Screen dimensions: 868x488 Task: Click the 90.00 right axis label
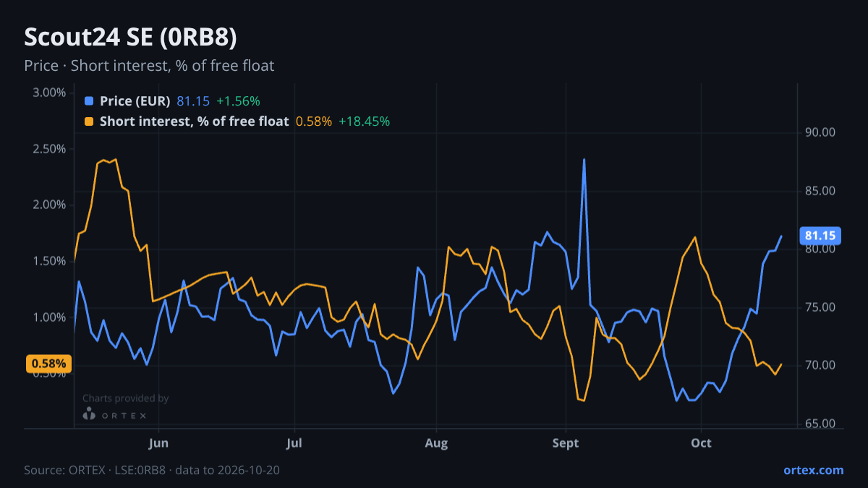click(x=820, y=132)
